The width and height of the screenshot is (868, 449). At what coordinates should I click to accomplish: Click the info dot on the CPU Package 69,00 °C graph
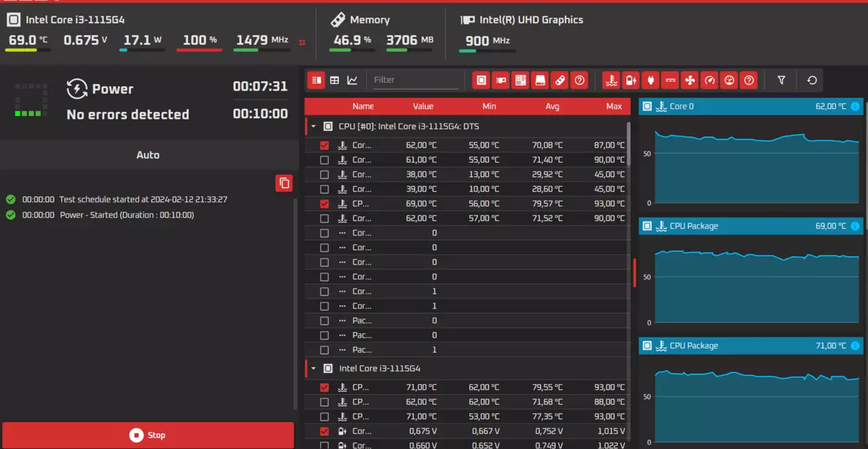click(855, 226)
